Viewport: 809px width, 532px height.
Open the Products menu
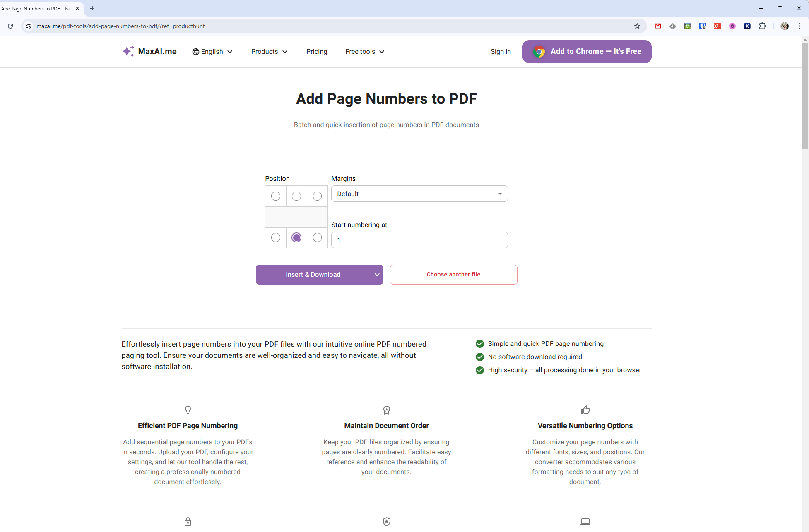click(269, 52)
